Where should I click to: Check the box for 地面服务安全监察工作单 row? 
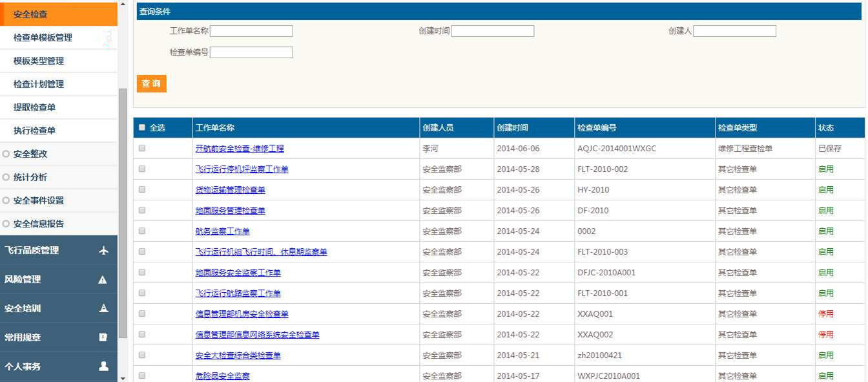tap(142, 272)
